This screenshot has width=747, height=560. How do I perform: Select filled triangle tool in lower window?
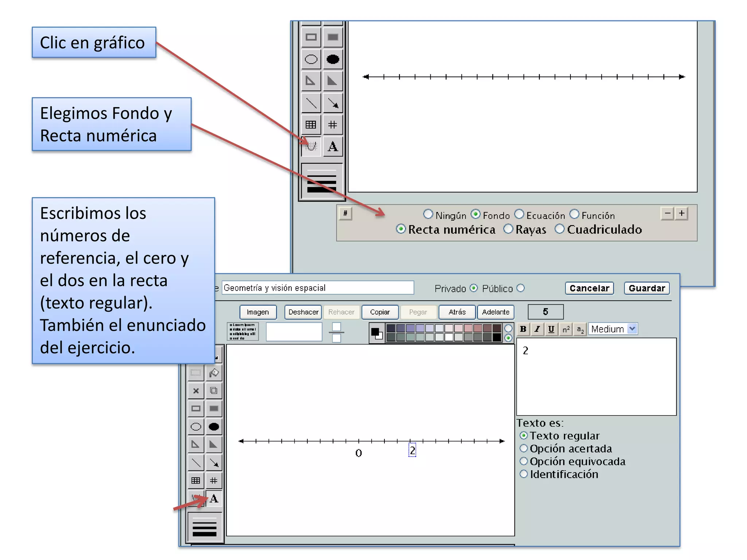tap(214, 444)
